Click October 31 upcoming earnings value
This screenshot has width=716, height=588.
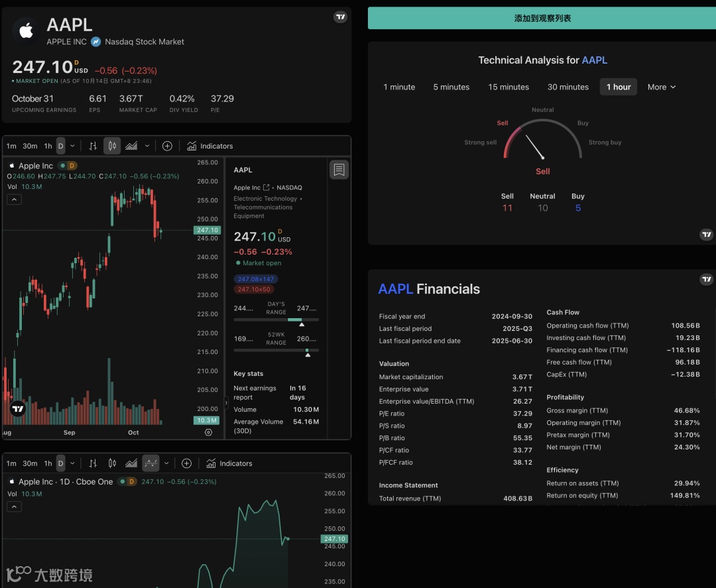[x=33, y=99]
